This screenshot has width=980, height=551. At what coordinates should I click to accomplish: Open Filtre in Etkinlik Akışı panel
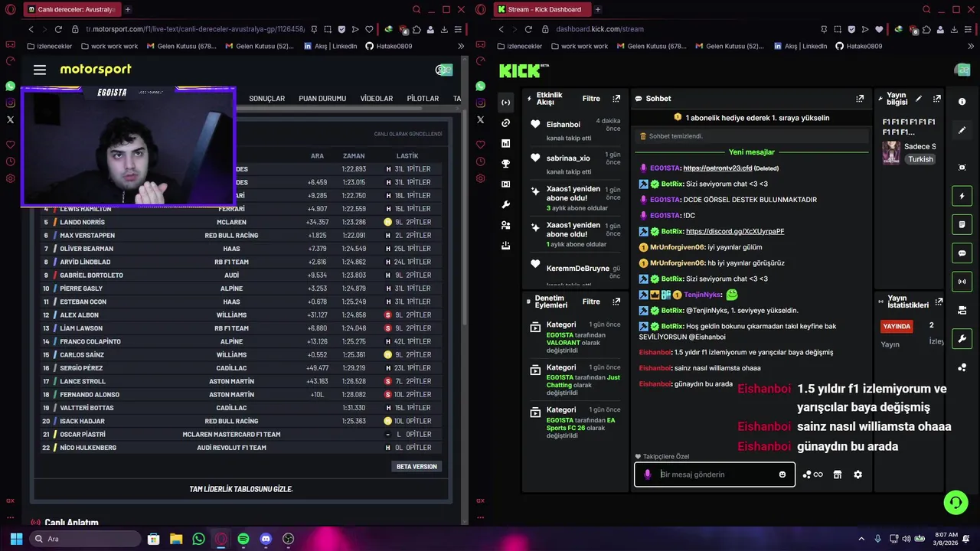(591, 99)
